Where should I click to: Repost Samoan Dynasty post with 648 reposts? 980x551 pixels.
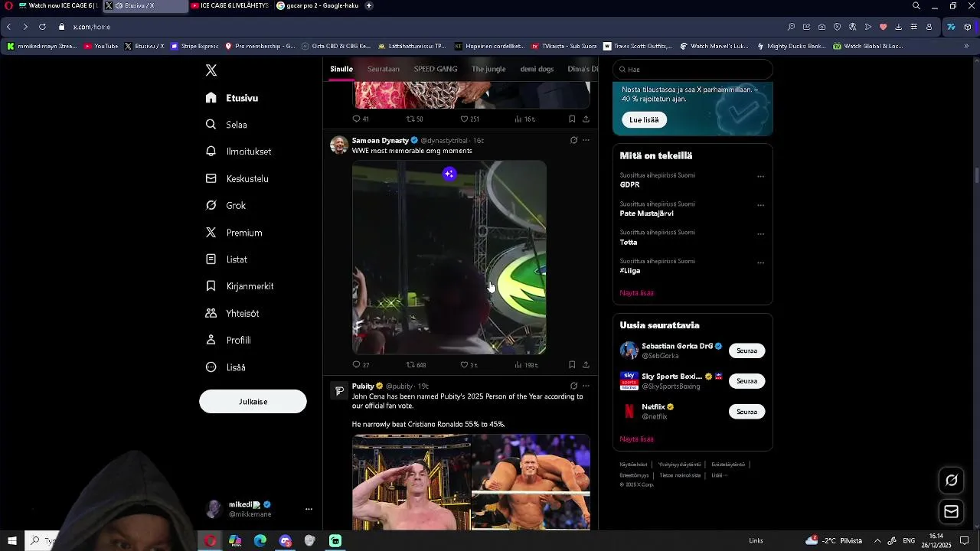coord(410,365)
